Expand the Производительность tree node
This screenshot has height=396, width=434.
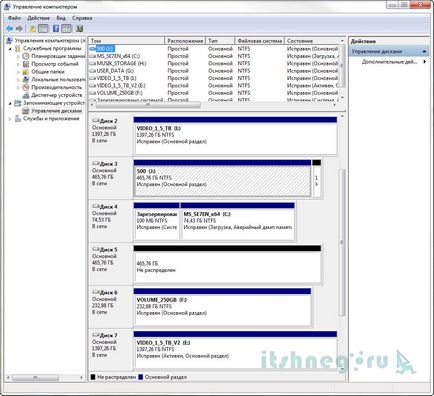[x=18, y=88]
